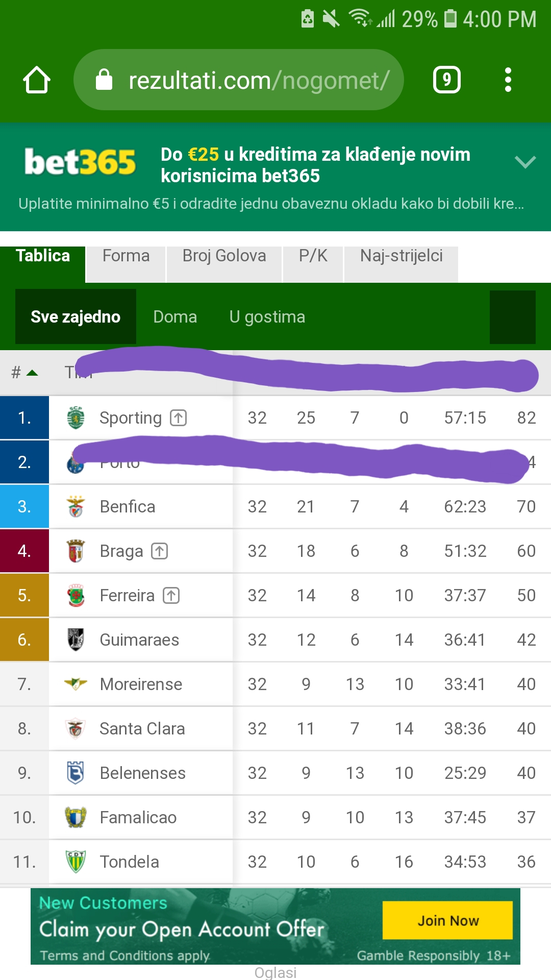Tap the browser home icon

point(37,80)
